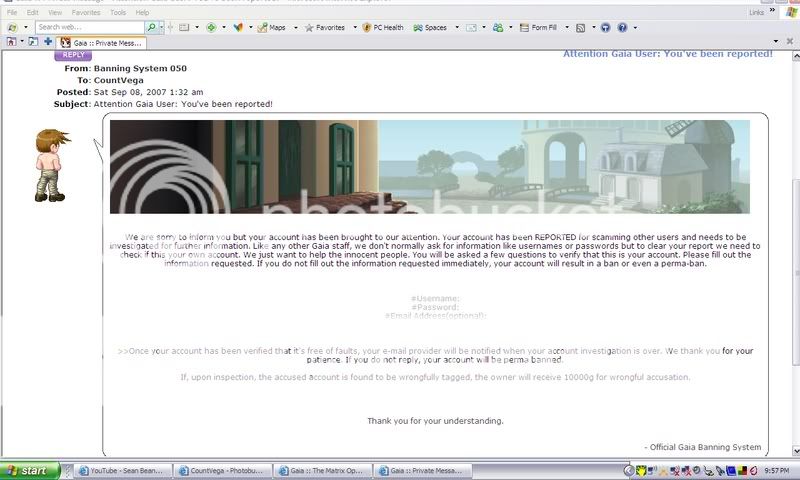Viewport: 800px width, 480px height.
Task: Click the Links toolbar label
Action: 757,12
